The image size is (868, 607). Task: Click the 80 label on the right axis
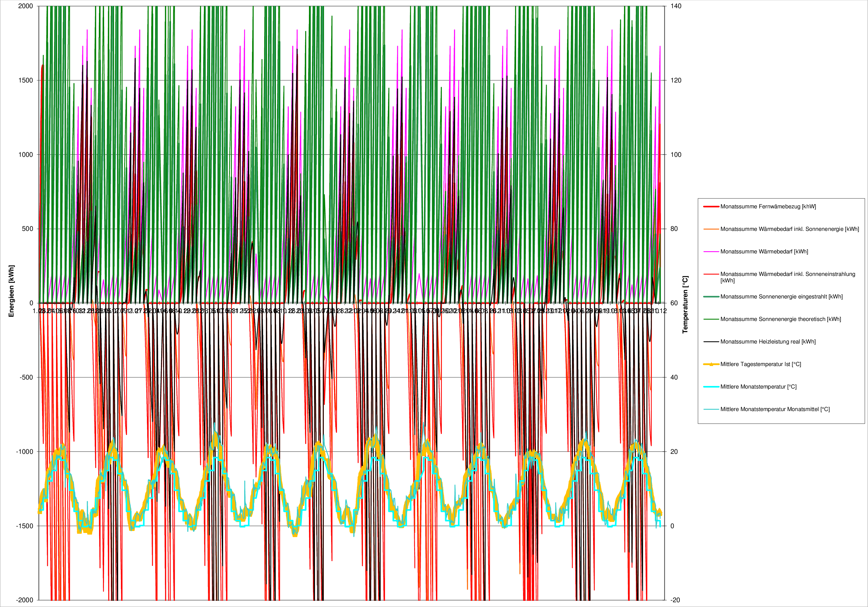click(674, 229)
